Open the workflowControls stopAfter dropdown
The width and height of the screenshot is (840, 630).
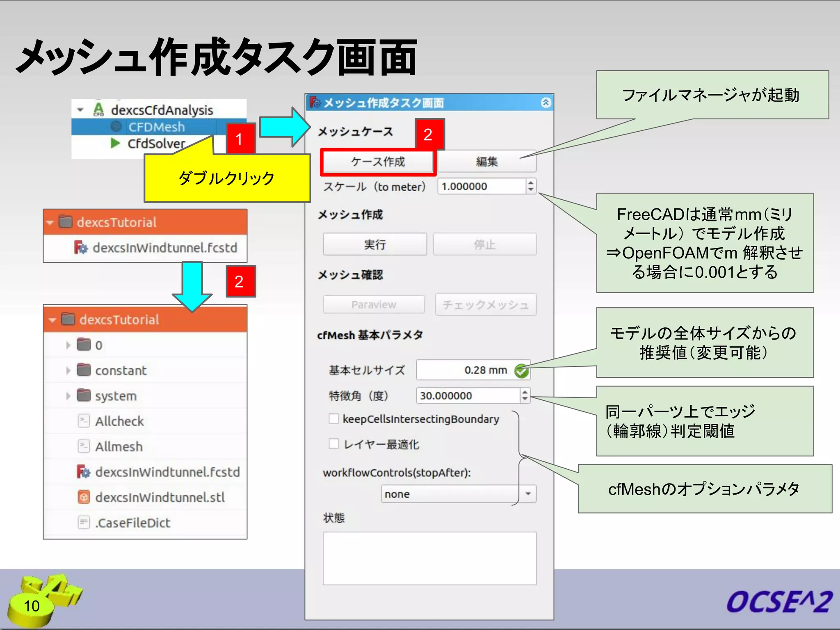[x=528, y=494]
